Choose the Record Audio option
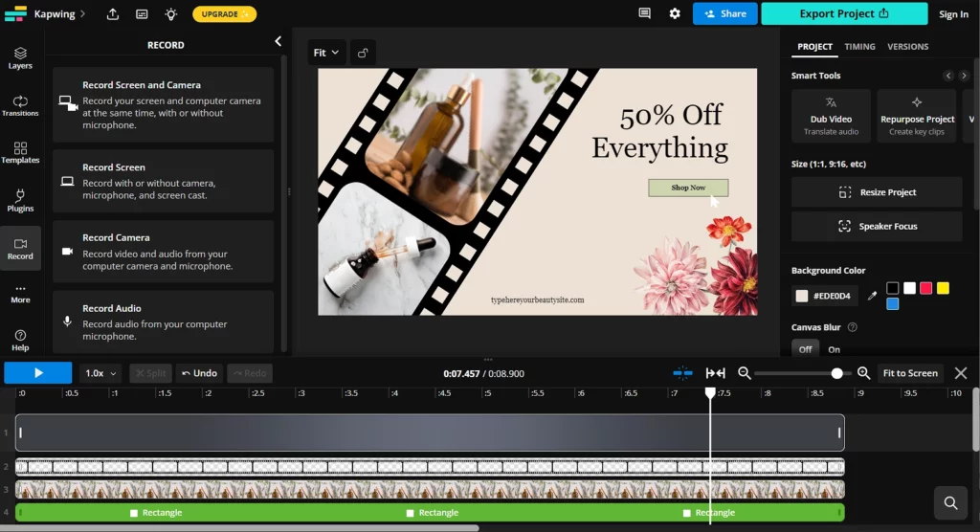 tap(163, 321)
